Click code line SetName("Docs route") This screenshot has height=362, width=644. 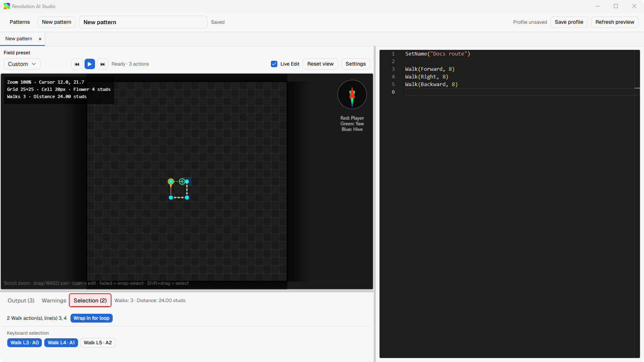(438, 54)
